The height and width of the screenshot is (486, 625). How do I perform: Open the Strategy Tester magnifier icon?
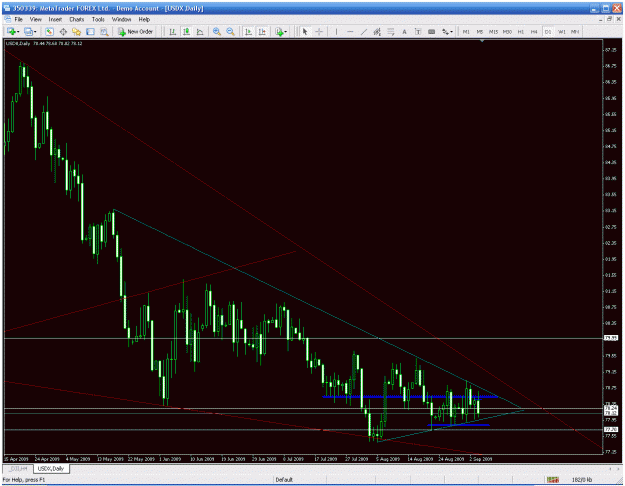[104, 32]
